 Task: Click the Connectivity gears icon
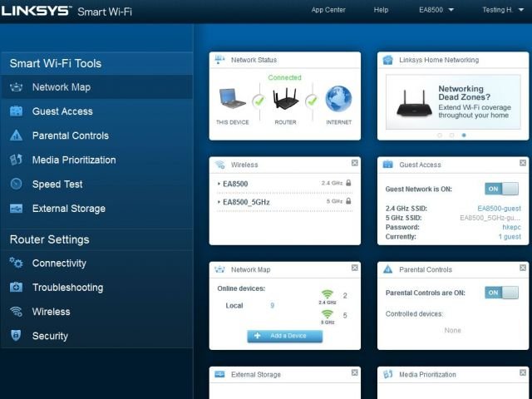16,263
